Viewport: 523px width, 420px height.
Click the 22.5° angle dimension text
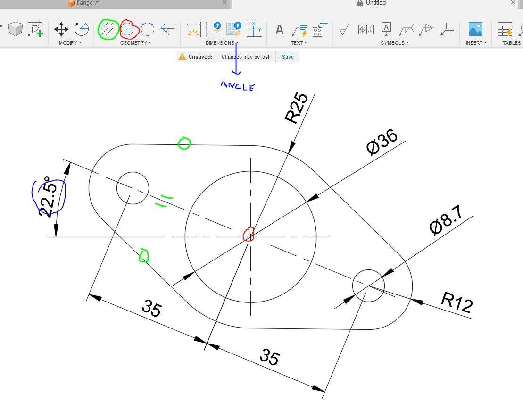click(48, 197)
